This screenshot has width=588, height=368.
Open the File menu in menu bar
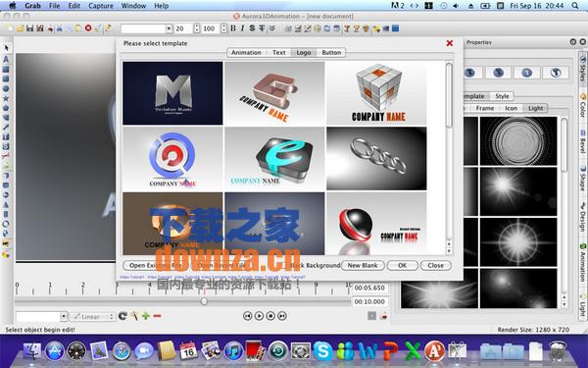(54, 6)
